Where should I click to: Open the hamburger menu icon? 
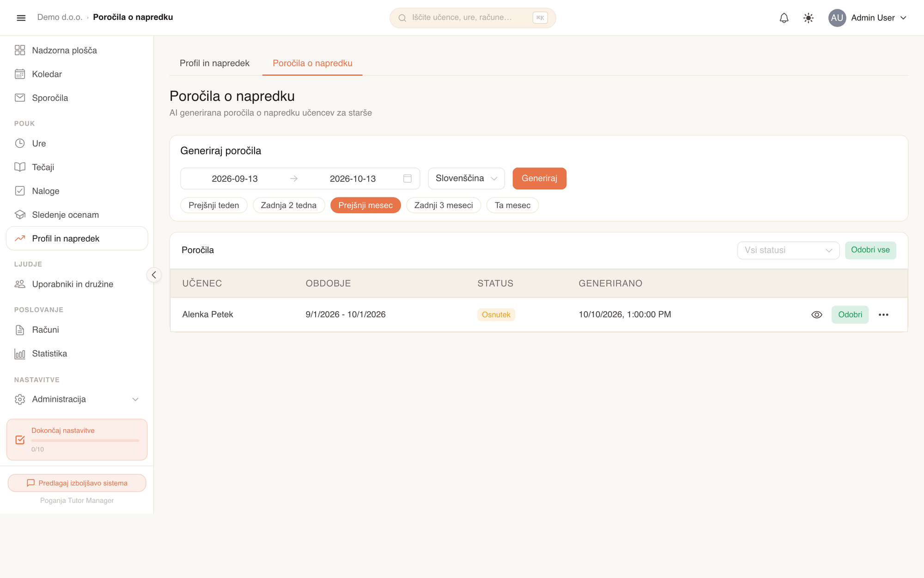[x=21, y=18]
